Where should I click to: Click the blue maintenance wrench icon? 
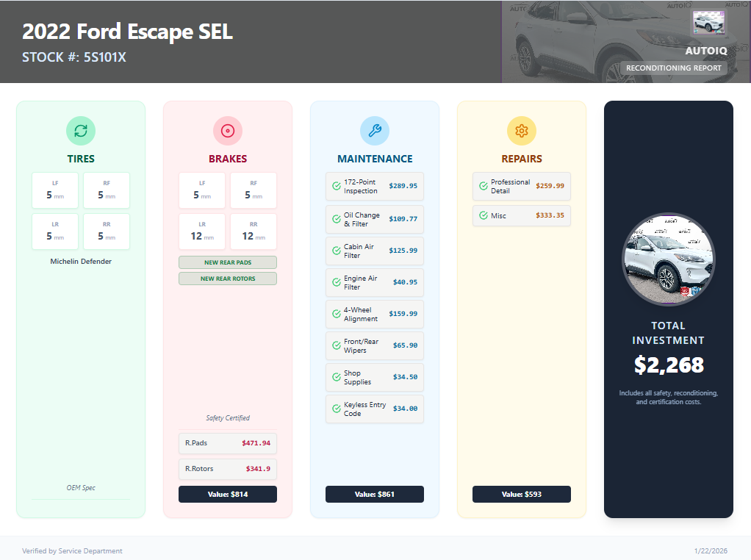375,131
